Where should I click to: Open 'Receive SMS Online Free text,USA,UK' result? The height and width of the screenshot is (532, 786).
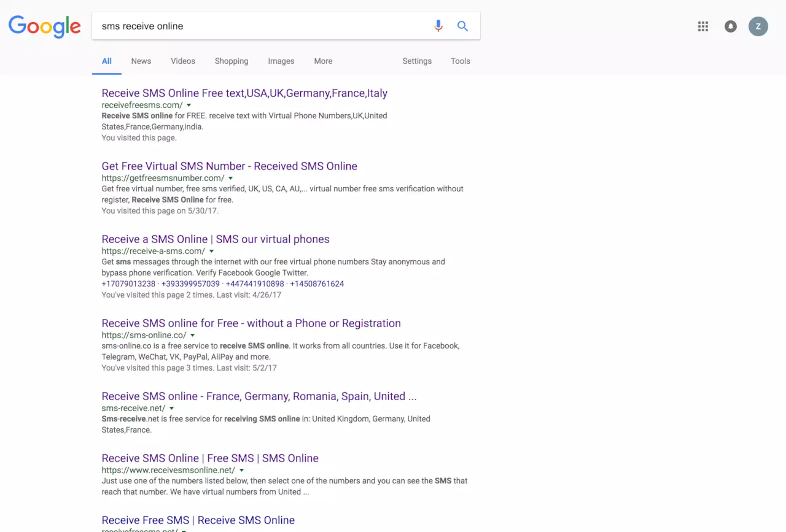point(244,93)
